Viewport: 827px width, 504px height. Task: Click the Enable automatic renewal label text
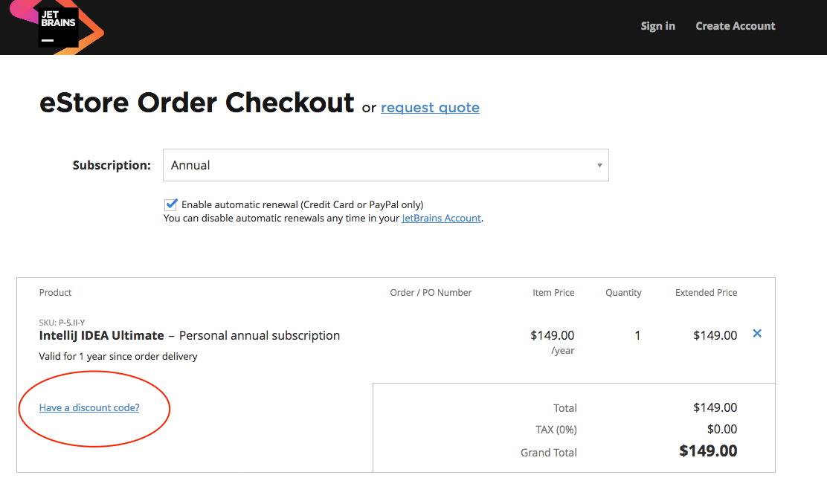[x=302, y=204]
